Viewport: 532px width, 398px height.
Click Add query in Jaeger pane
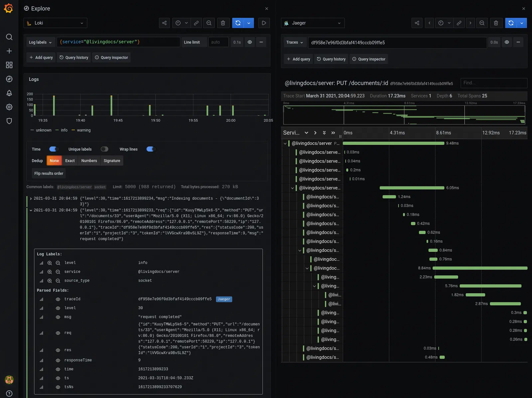coord(298,59)
